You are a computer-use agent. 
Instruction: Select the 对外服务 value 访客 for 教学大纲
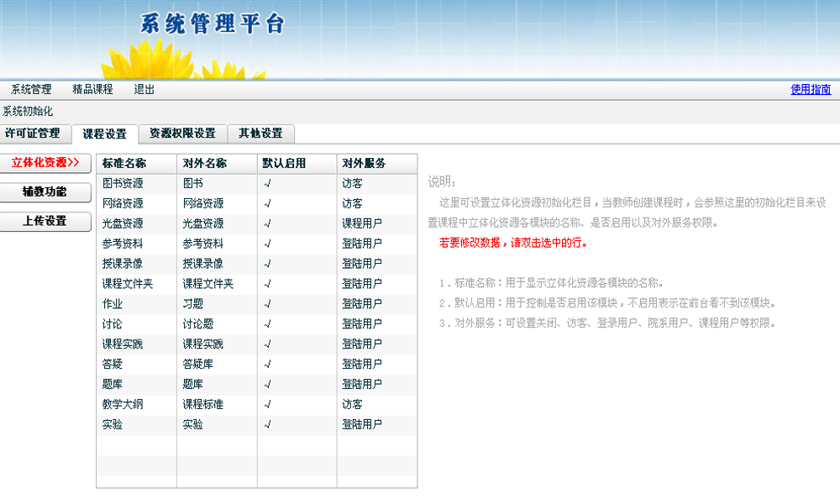pos(352,405)
